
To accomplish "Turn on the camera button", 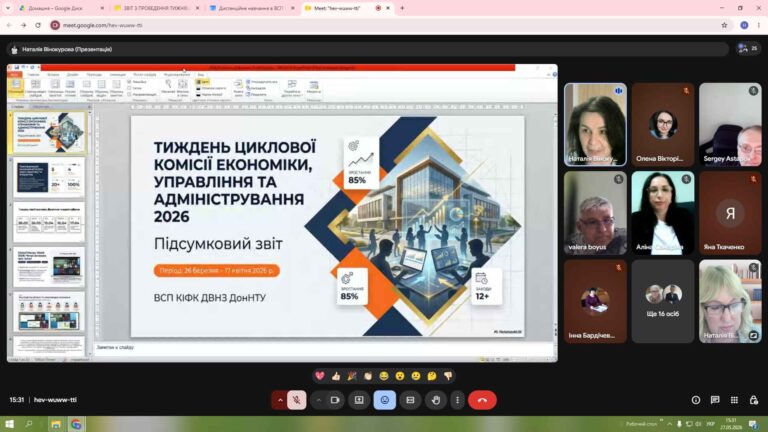I will pyautogui.click(x=335, y=400).
